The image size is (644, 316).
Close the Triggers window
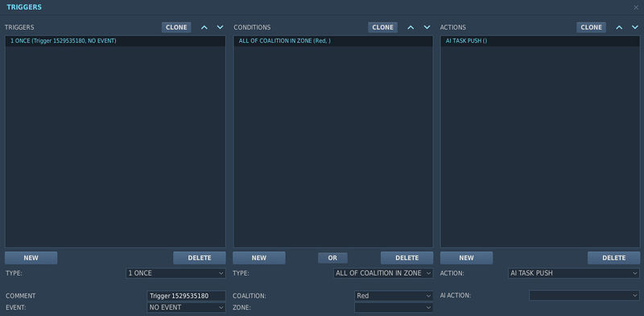636,7
